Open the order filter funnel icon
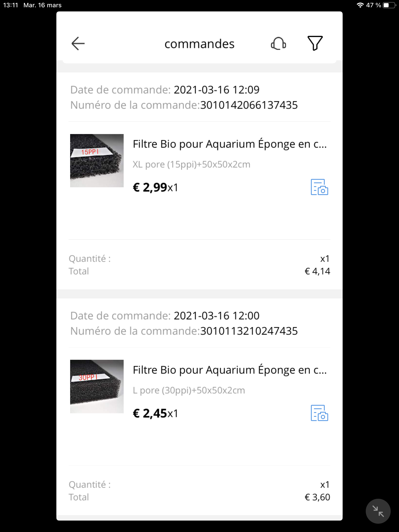The height and width of the screenshot is (532, 399). tap(315, 43)
